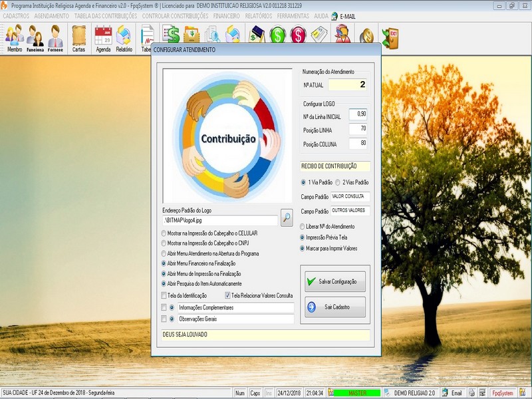
Task: Click the Contribuição logo preview image
Action: [227, 136]
